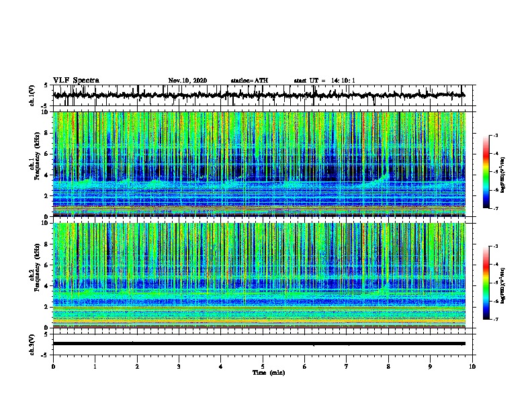Select the ch.2 color bar log(PSD) label
Screen dimensions: 532x411
[503, 285]
